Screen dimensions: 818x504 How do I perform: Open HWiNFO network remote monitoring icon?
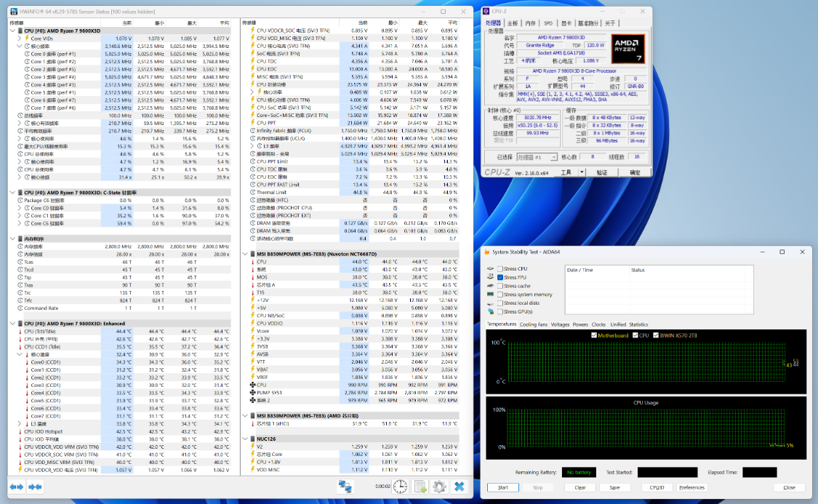[x=344, y=487]
